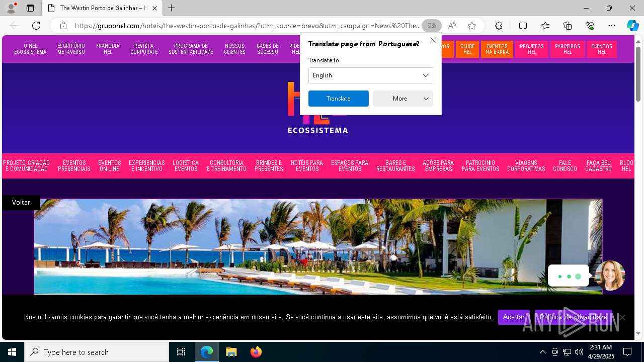Open the Favorites list

click(545, 26)
